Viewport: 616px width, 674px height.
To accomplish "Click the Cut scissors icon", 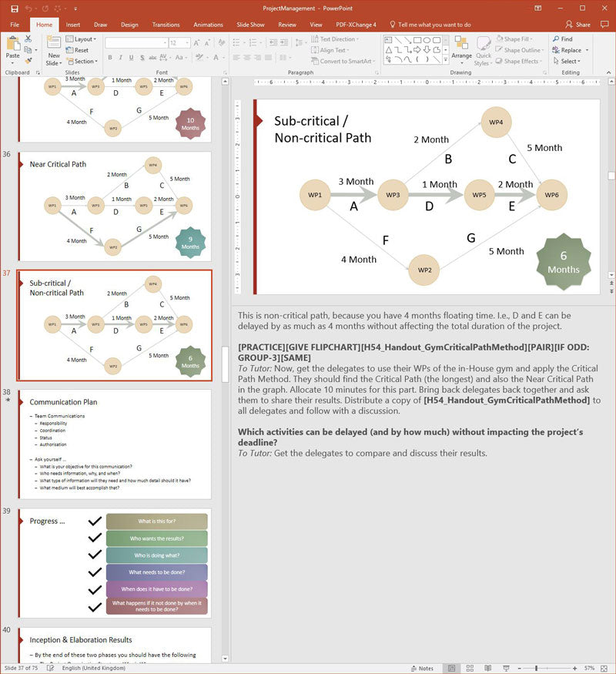I will click(28, 39).
